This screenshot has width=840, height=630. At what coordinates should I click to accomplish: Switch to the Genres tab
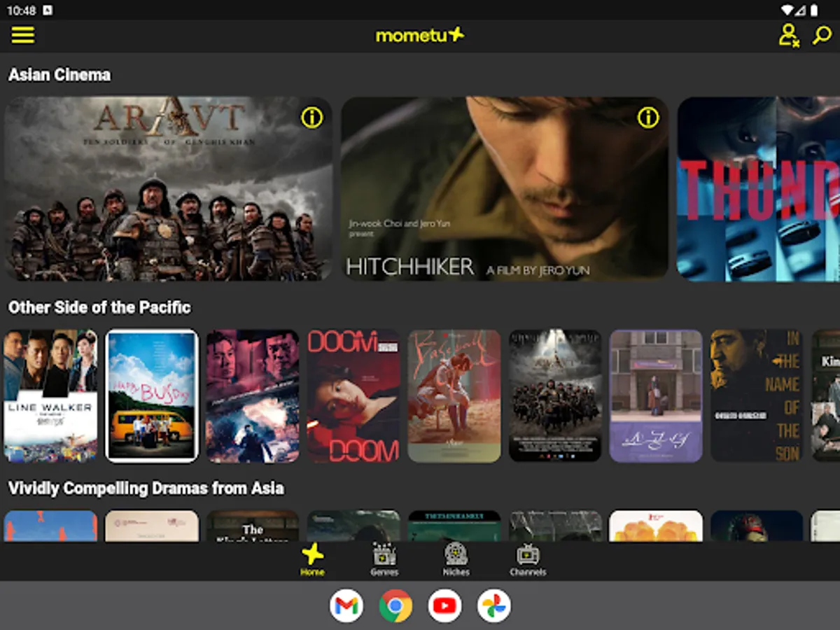[384, 560]
